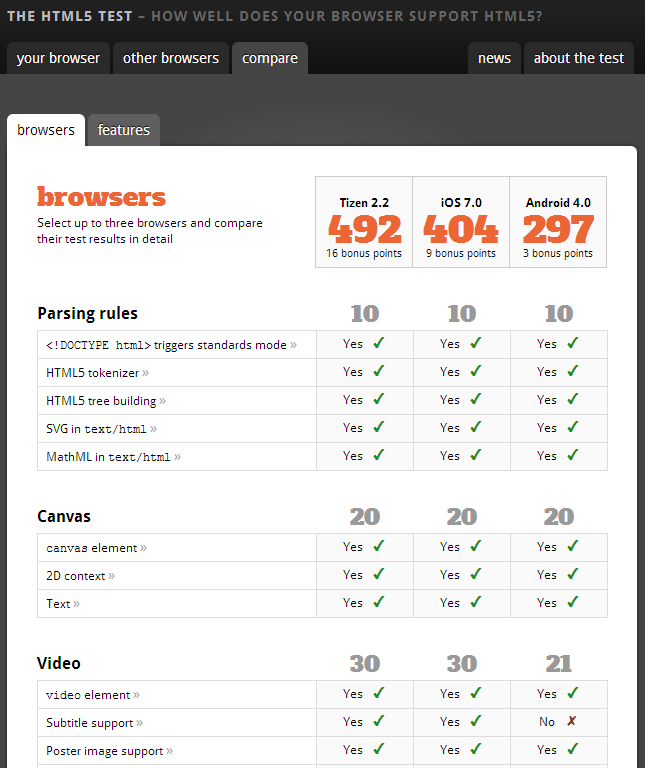Click the green check for Tizen video element
This screenshot has width=645, height=768.
pos(379,693)
